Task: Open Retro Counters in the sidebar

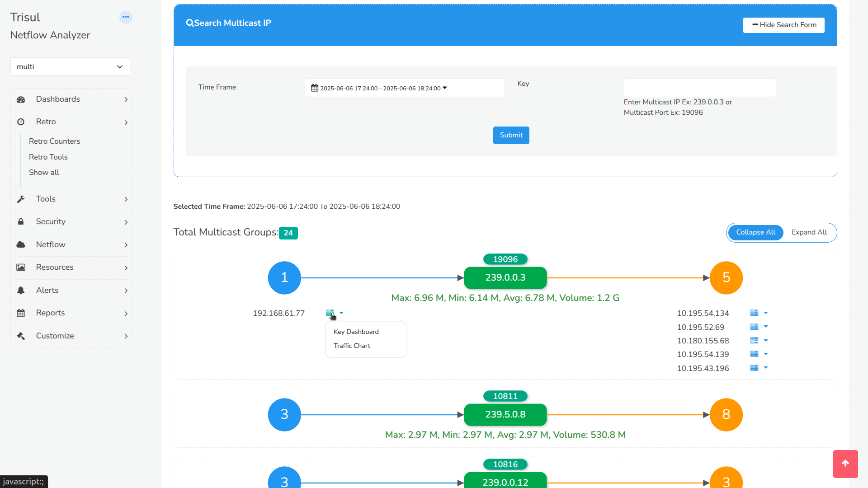Action: point(54,141)
